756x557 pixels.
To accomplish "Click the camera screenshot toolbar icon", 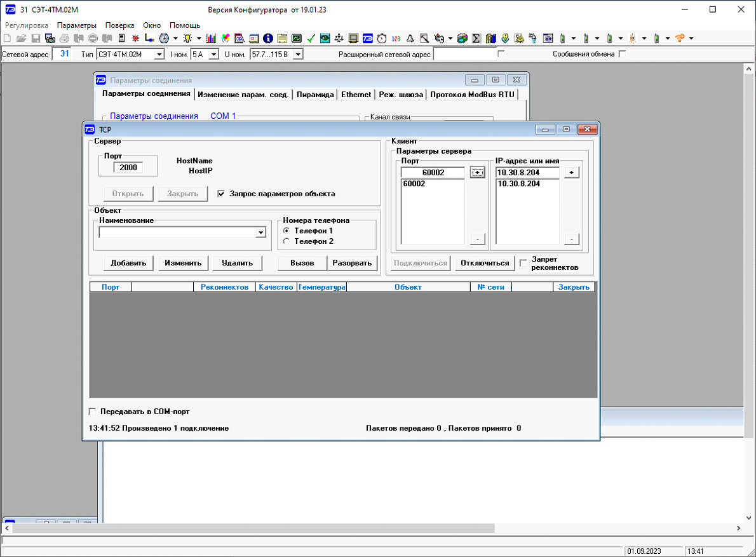I will [49, 38].
